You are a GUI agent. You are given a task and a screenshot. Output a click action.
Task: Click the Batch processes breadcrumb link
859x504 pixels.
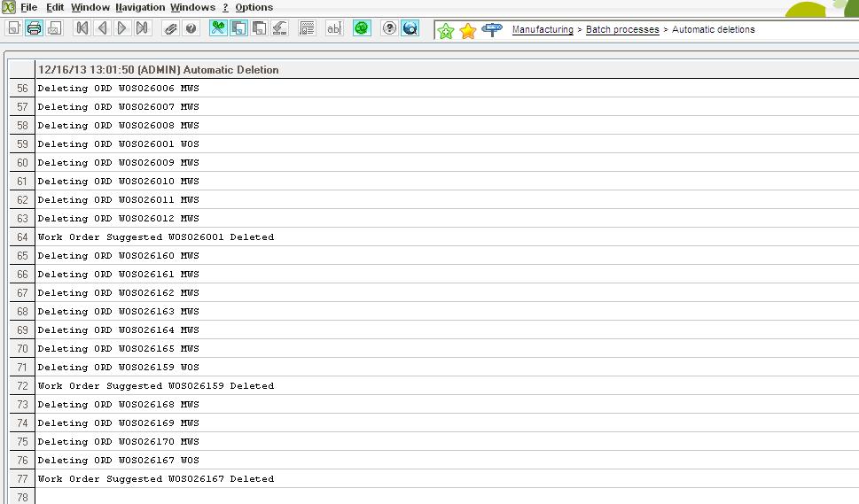click(x=622, y=30)
